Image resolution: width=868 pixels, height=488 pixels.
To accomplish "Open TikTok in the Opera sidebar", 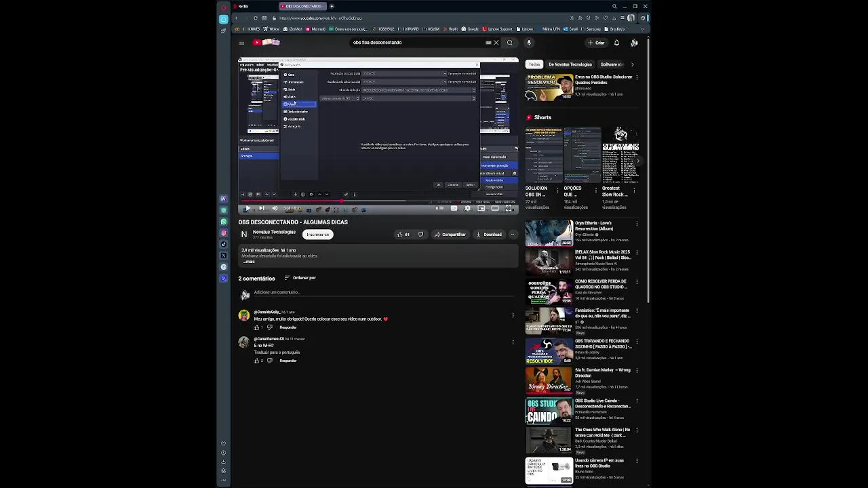I will point(224,244).
